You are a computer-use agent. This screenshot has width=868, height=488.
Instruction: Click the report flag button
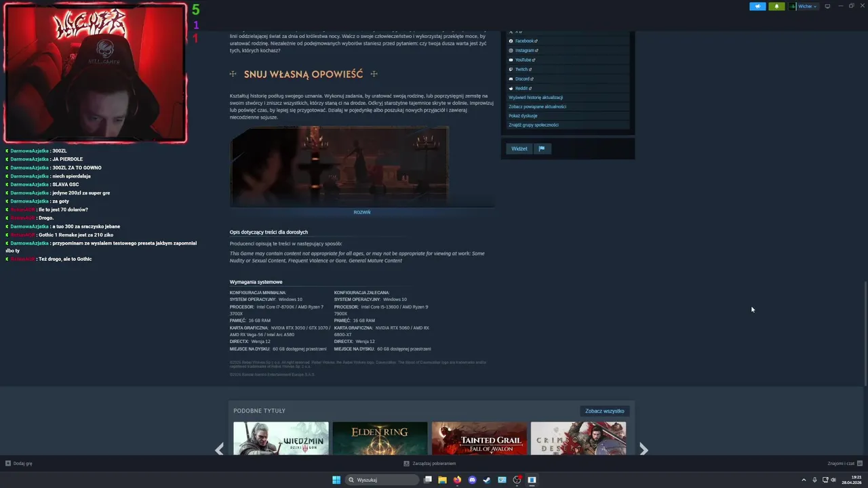(542, 148)
